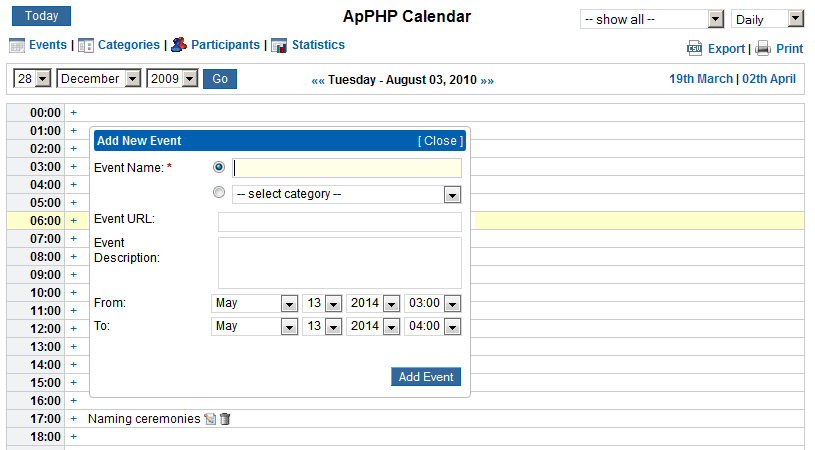Open the select category dropdown
The height and width of the screenshot is (450, 815).
pos(347,194)
